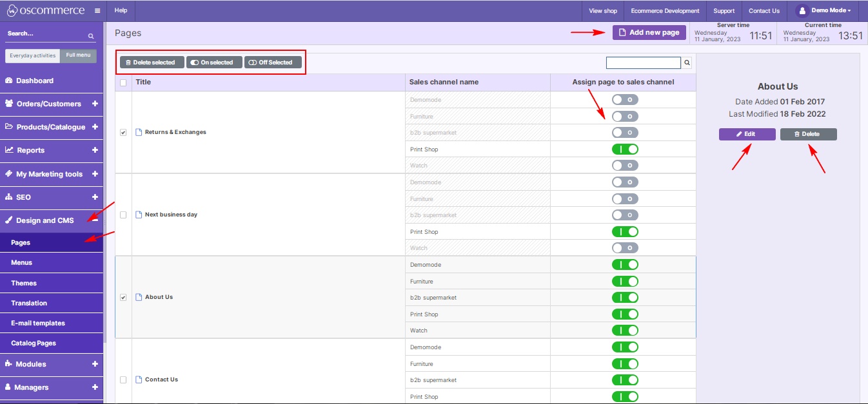The height and width of the screenshot is (404, 868).
Task: Check the Returns & Exchanges row checkbox
Action: coord(123,132)
